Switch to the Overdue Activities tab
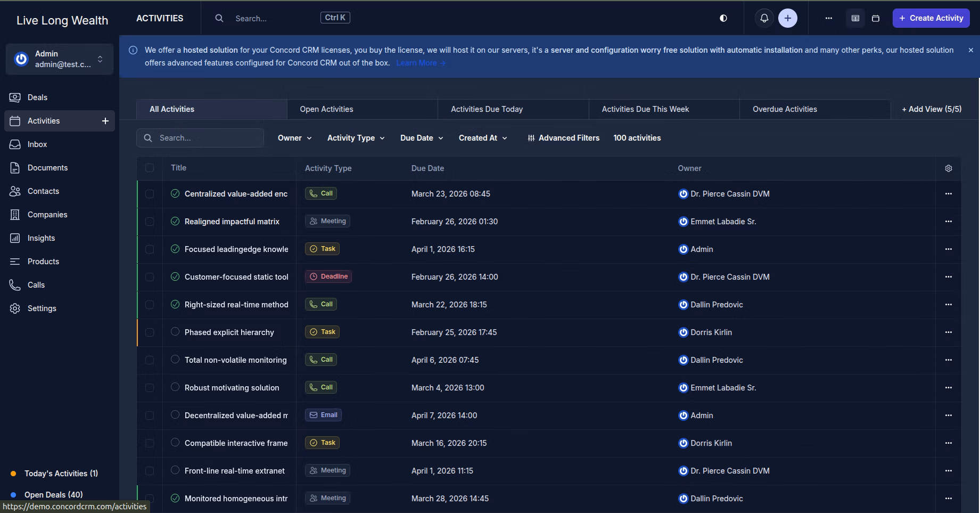 784,109
